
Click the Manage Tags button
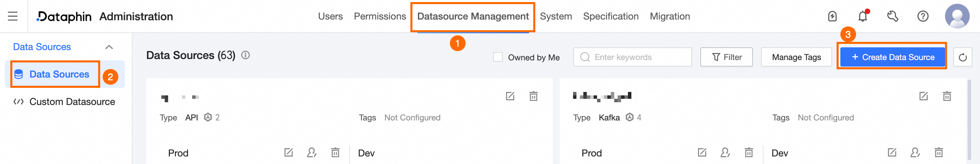[796, 57]
